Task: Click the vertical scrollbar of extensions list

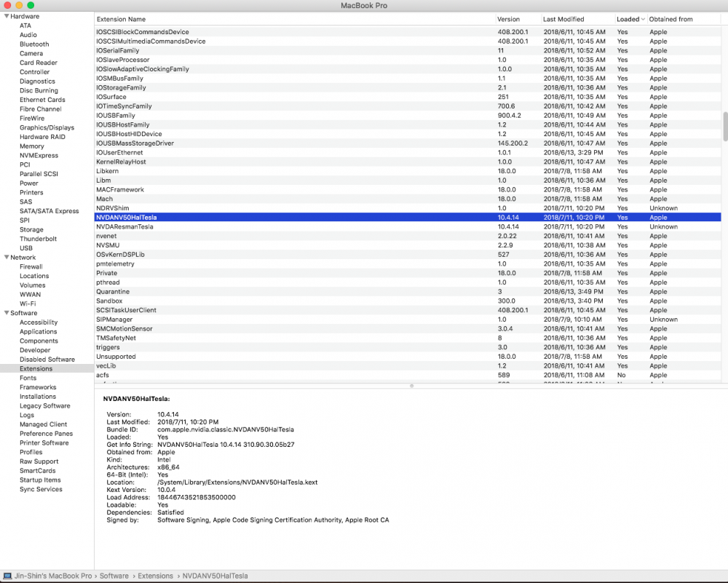Action: tap(725, 126)
